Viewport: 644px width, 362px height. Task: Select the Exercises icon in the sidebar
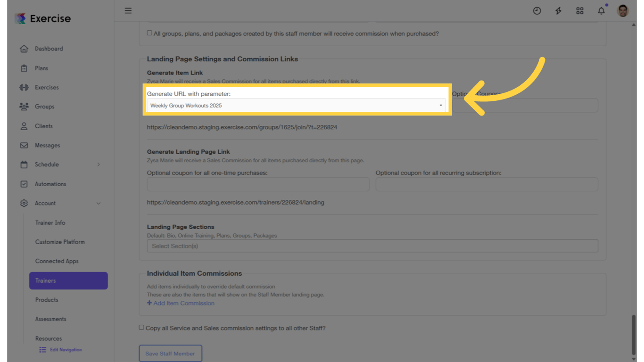coord(24,87)
